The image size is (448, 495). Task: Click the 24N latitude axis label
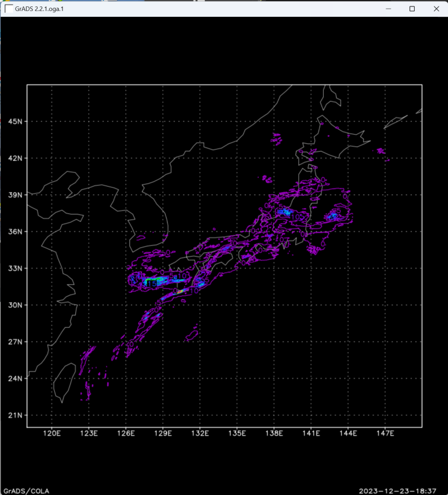point(16,378)
